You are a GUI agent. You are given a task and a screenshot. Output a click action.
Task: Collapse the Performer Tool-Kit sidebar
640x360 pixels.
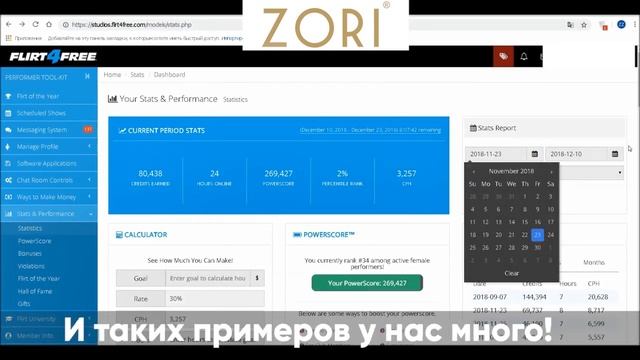(87, 76)
